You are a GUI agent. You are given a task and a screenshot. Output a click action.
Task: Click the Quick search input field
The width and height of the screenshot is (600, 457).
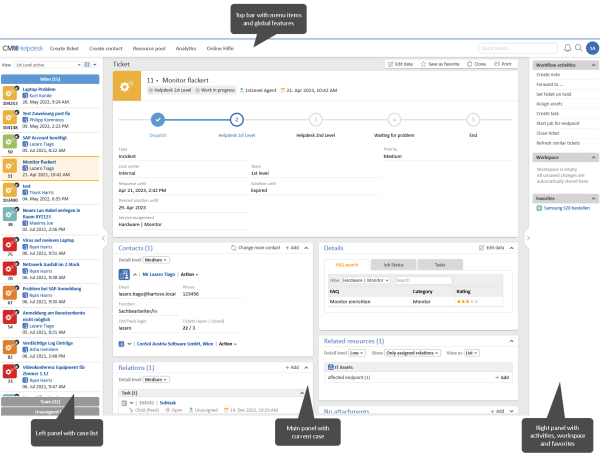[516, 48]
